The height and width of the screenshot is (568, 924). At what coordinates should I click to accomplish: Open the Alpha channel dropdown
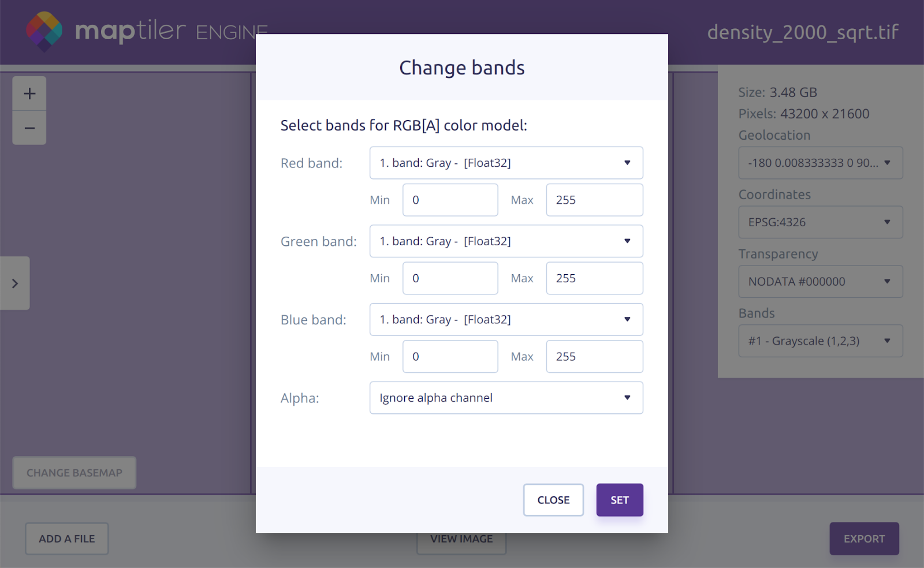pyautogui.click(x=506, y=398)
